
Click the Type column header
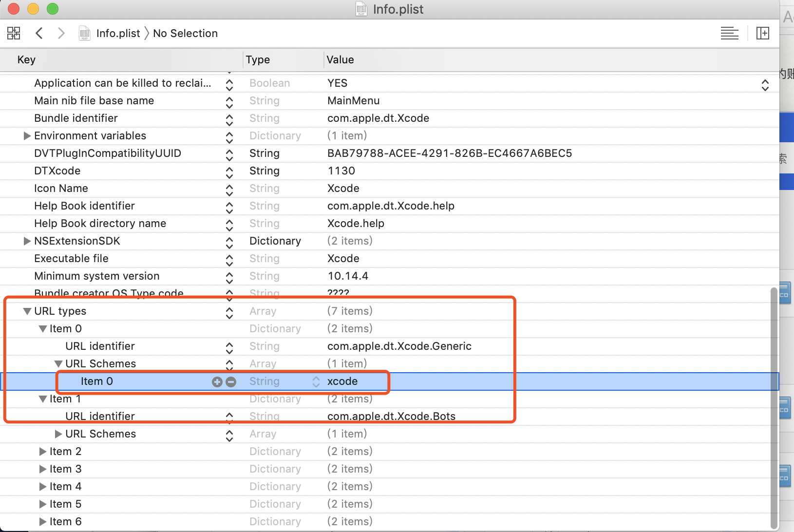coord(258,59)
